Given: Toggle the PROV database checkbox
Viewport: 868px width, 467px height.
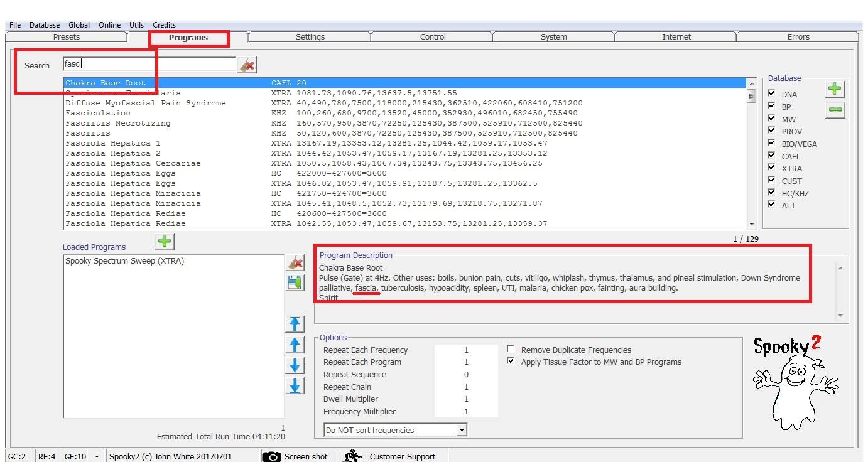Looking at the screenshot, I should 772,131.
